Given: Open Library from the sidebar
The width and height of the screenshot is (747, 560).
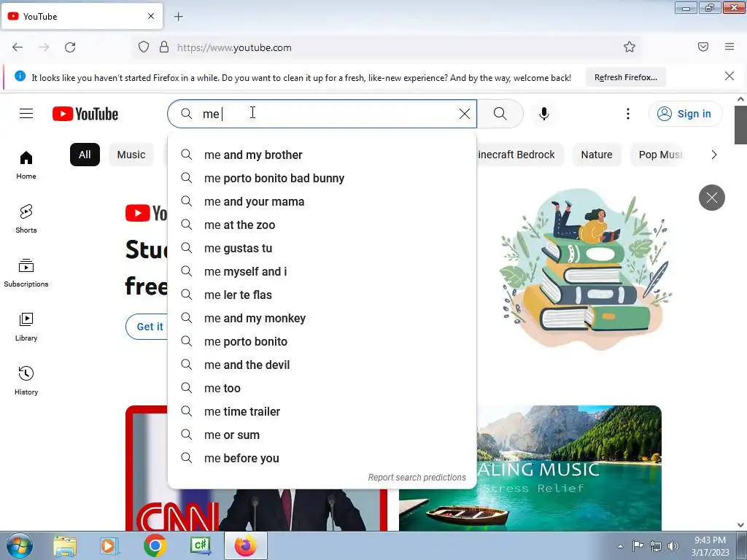Looking at the screenshot, I should tap(26, 327).
